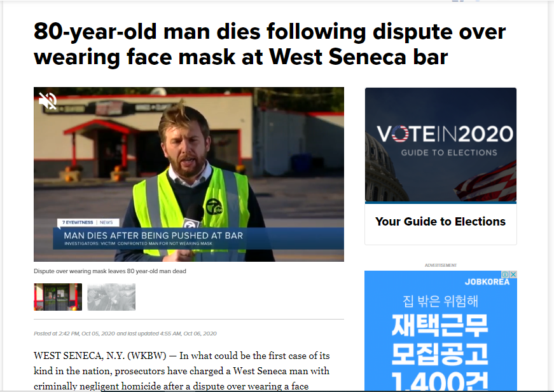554x392 pixels.
Task: Select the bar entrance thumbnail
Action: (x=58, y=297)
